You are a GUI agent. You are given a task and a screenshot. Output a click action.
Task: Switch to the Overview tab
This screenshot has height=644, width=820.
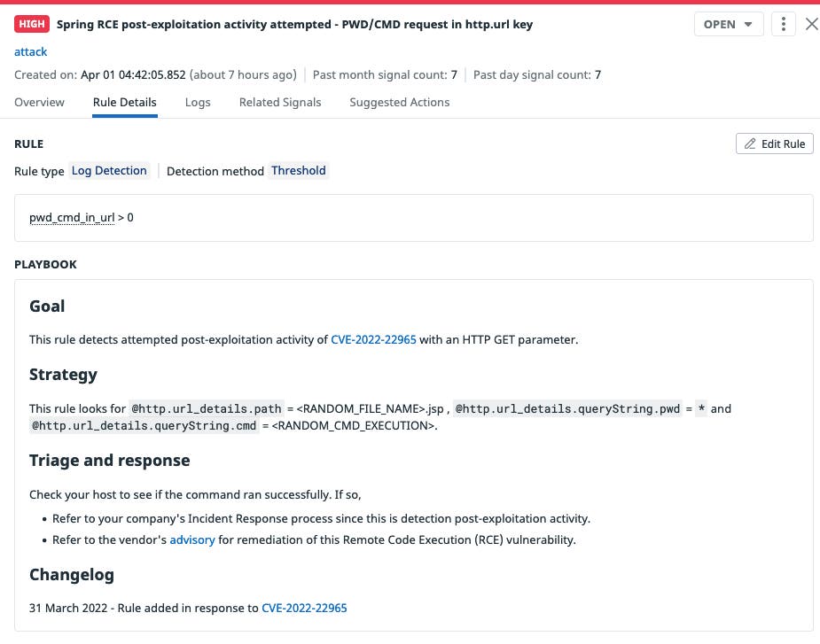39,102
